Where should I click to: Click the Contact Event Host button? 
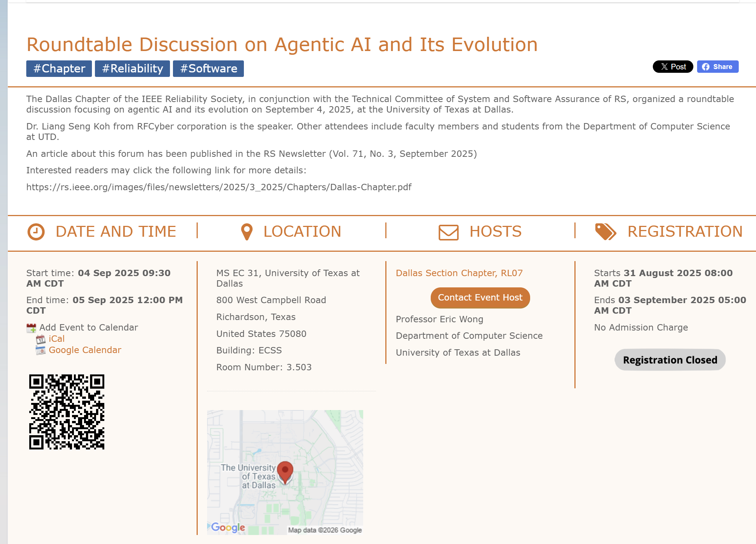pos(480,298)
